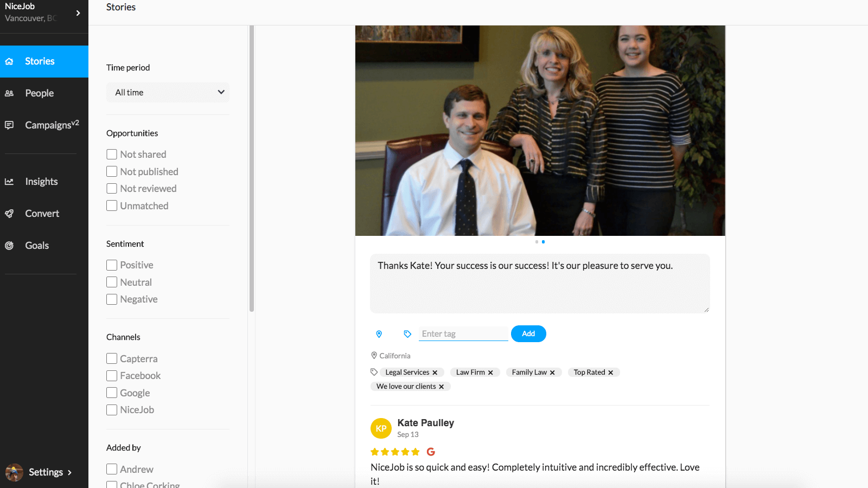Viewport: 868px width, 488px height.
Task: Tick the Unmatched checkbox
Action: point(112,206)
